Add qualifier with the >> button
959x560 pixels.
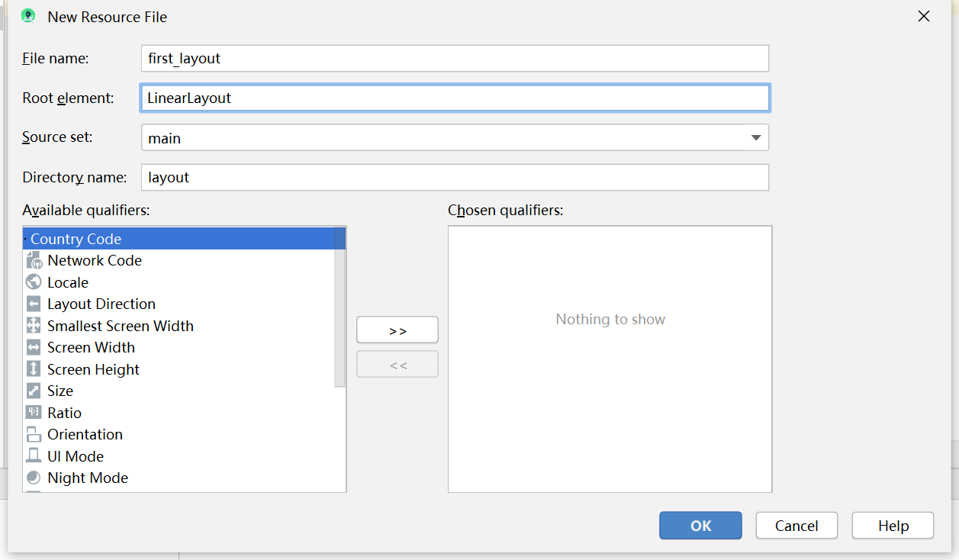click(x=397, y=330)
